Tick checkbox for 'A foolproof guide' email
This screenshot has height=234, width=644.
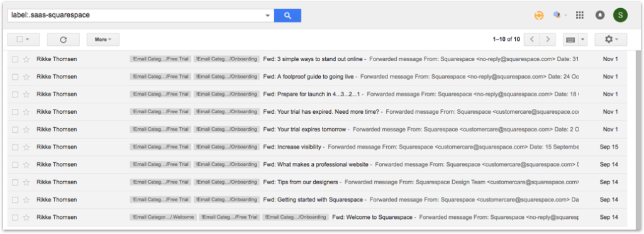coord(15,77)
